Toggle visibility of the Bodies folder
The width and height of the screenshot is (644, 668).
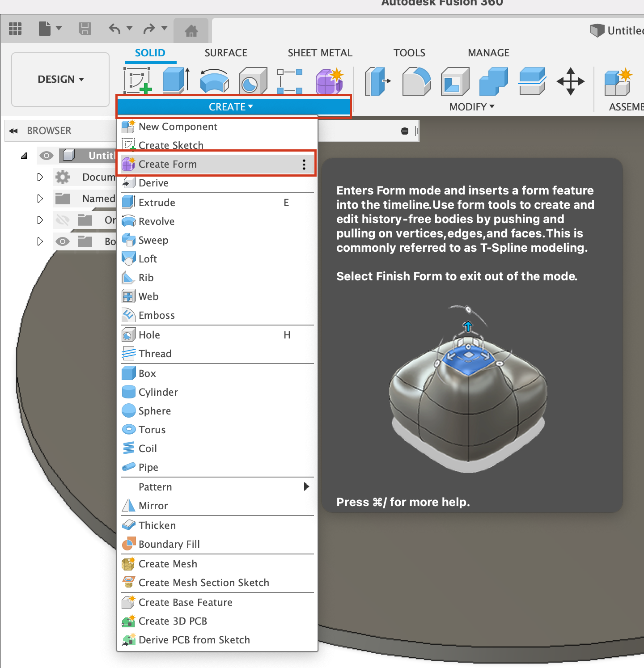pyautogui.click(x=63, y=241)
